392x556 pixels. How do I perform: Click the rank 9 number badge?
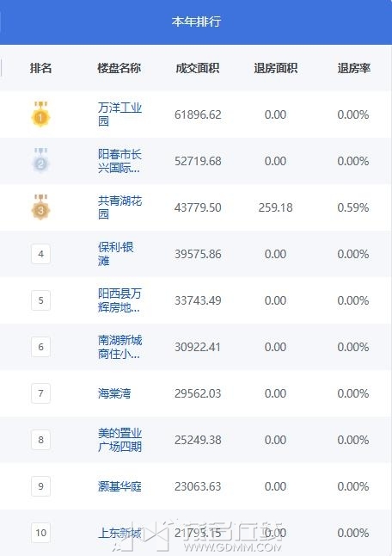(40, 486)
